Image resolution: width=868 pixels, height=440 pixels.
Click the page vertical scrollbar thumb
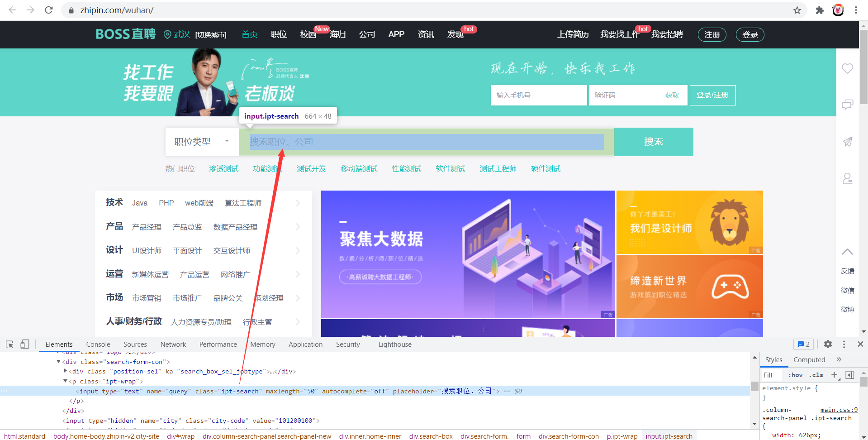click(863, 67)
